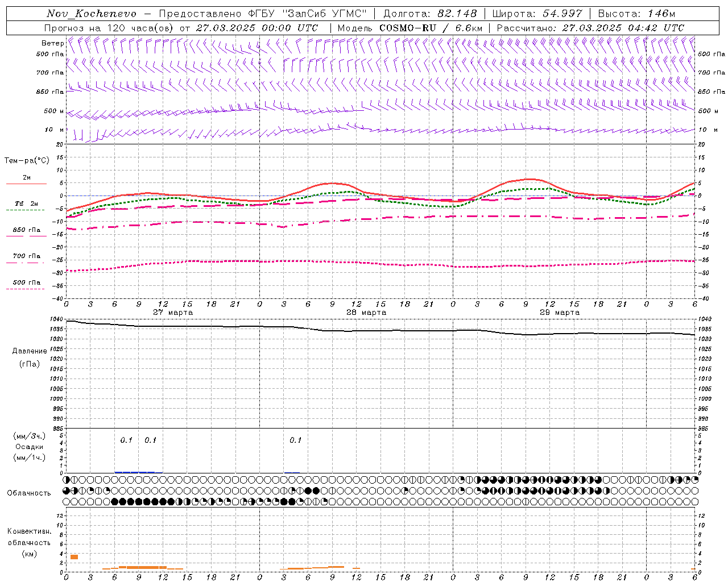The image size is (728, 582).
Task: Click the Широта: 54.997 header field
Action: coord(537,14)
